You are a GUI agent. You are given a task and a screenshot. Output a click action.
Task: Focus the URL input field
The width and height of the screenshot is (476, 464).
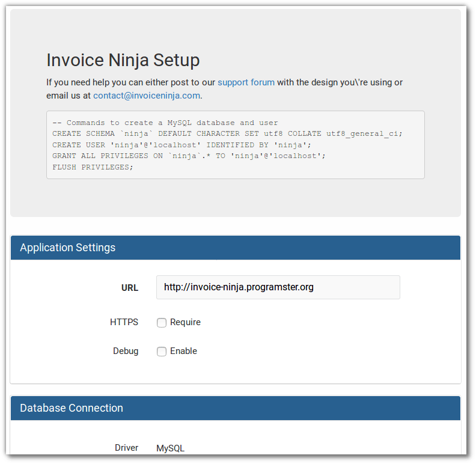pos(278,287)
